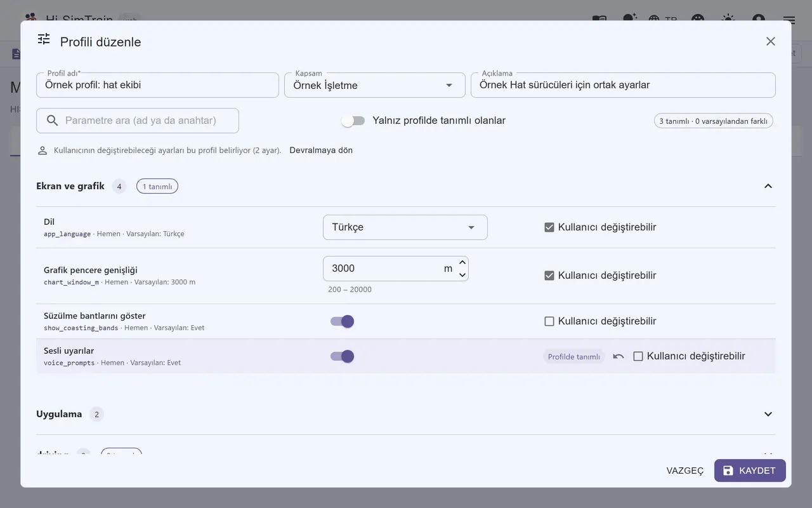Click the person icon in info line

coord(43,150)
